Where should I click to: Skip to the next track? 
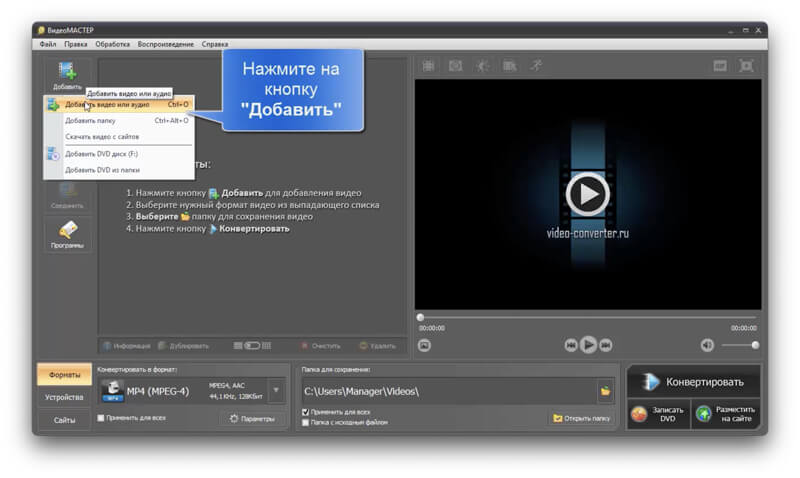606,345
